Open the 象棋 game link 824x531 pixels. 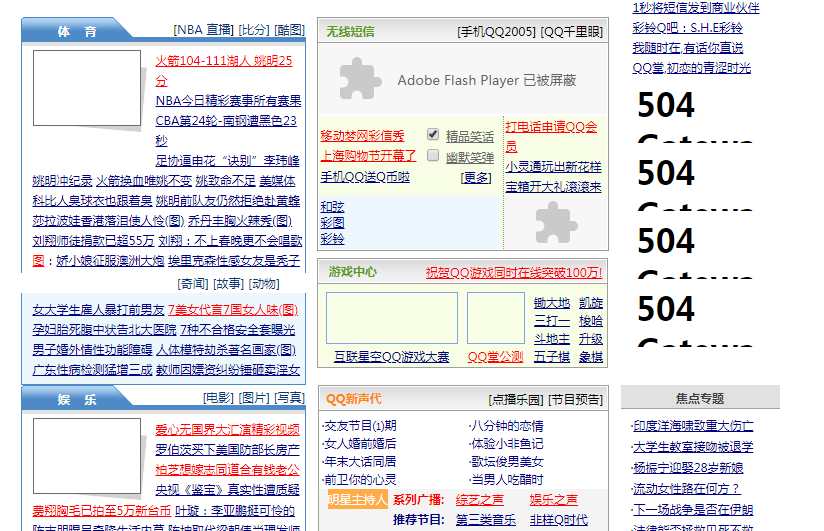pyautogui.click(x=591, y=358)
